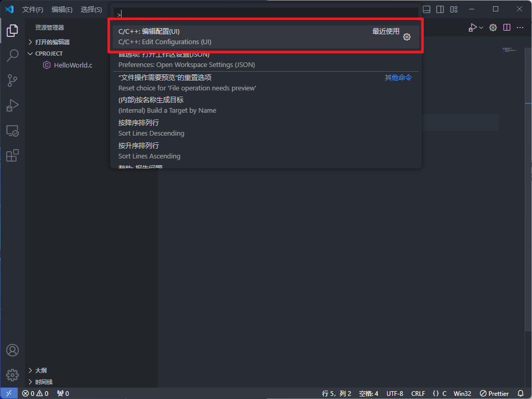Image resolution: width=532 pixels, height=399 pixels.
Task: Open the Source Control view
Action: [12, 81]
